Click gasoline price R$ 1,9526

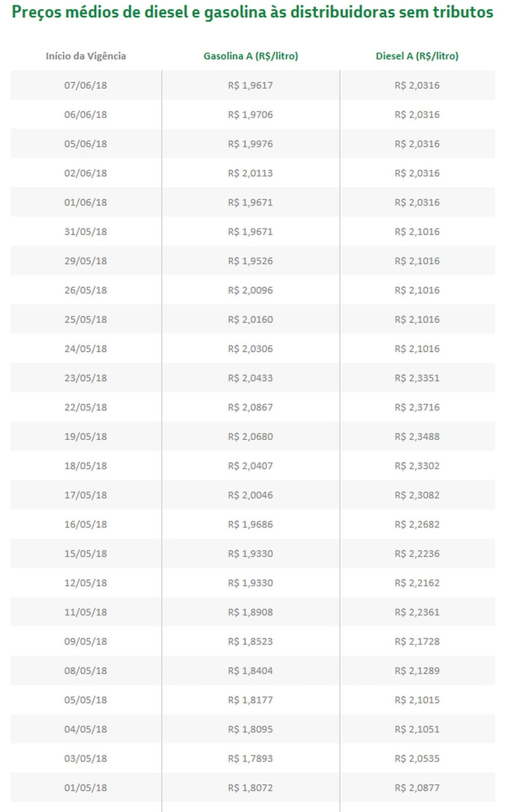[x=250, y=261]
